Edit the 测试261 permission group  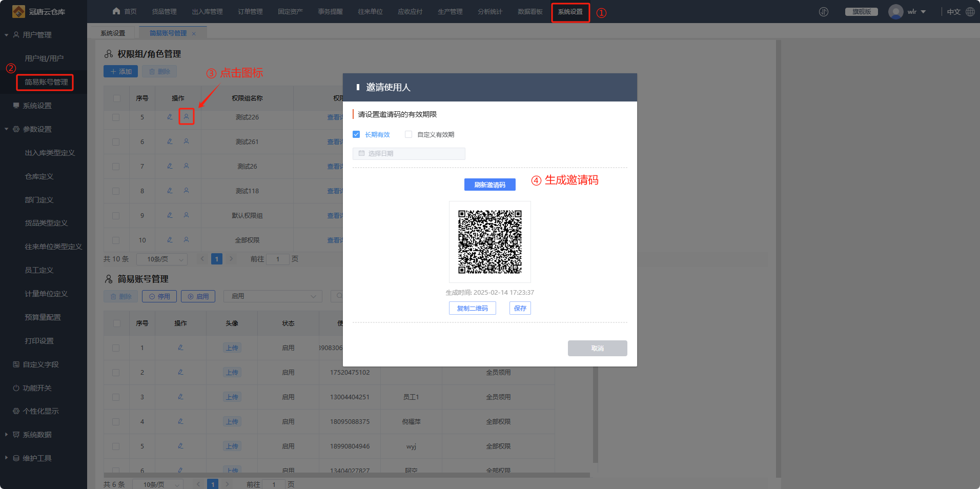170,141
